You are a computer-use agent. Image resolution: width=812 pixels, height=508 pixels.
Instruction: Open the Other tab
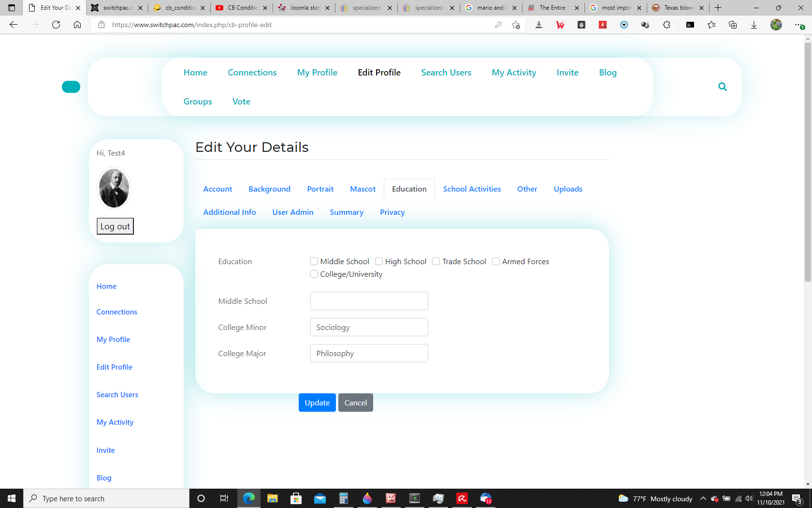(x=527, y=189)
